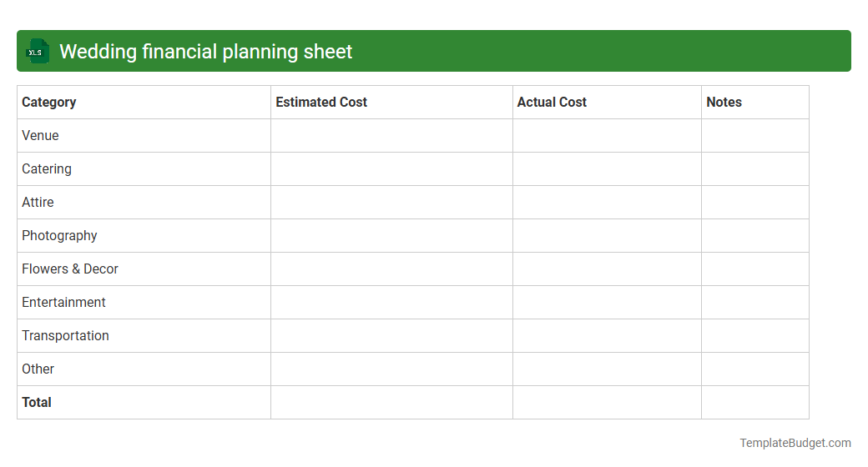Screen dimensions: 868x467
Task: Click the 'Entertainment' row label
Action: pos(63,302)
